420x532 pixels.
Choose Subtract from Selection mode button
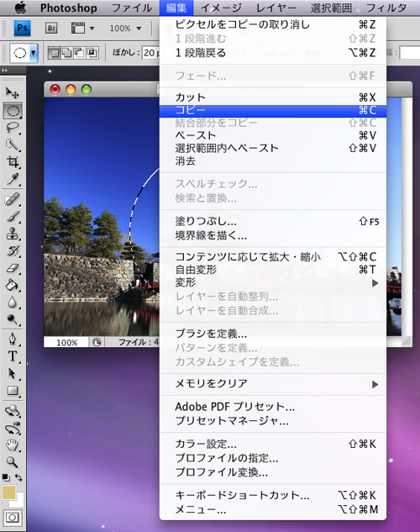[80, 53]
